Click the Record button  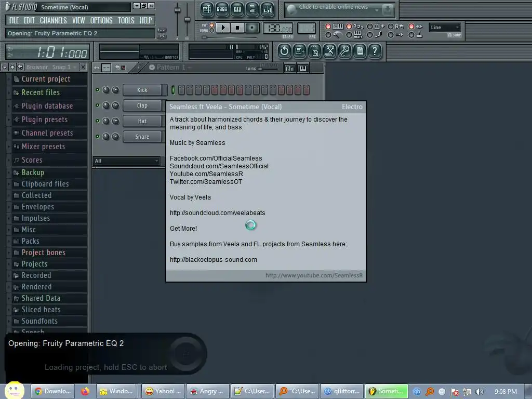(x=252, y=28)
